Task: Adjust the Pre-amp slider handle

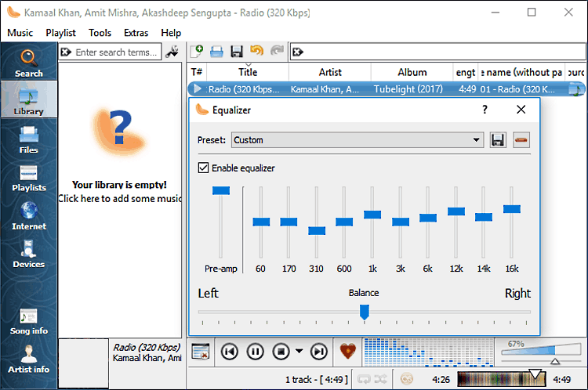Action: (x=221, y=190)
